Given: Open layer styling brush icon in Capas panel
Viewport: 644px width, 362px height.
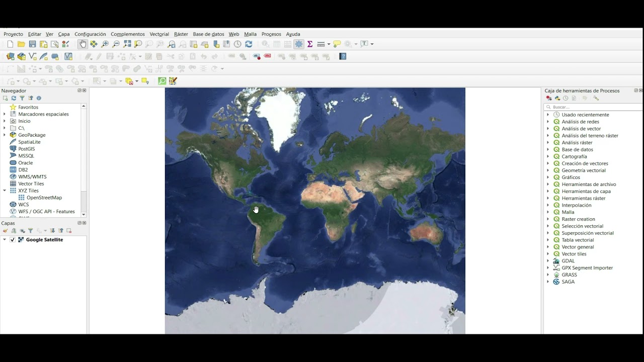Looking at the screenshot, I should [6, 231].
